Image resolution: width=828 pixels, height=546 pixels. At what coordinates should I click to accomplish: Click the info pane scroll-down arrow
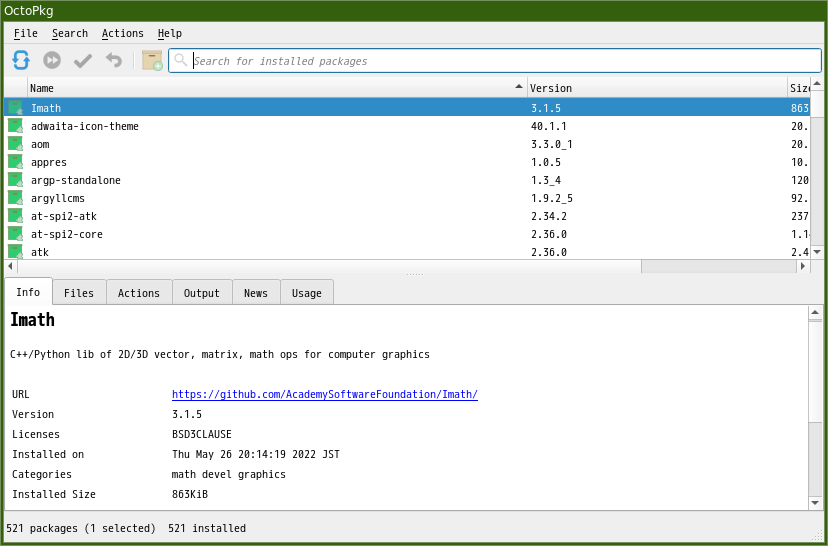pos(815,503)
